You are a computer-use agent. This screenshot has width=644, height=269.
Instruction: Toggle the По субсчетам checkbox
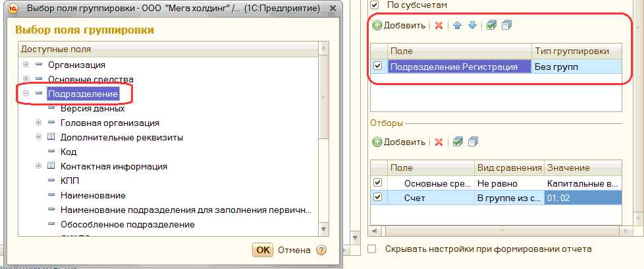(375, 5)
